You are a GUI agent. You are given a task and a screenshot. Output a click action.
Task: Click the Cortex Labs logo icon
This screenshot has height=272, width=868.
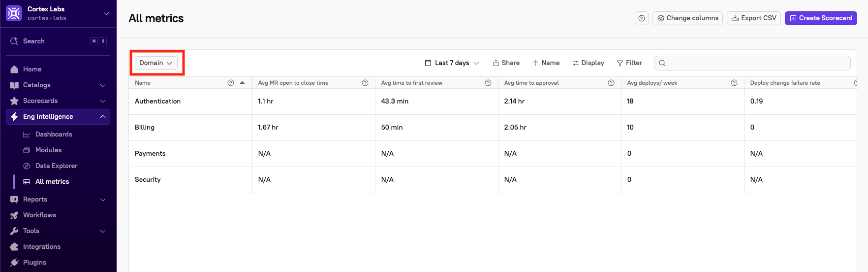(14, 13)
